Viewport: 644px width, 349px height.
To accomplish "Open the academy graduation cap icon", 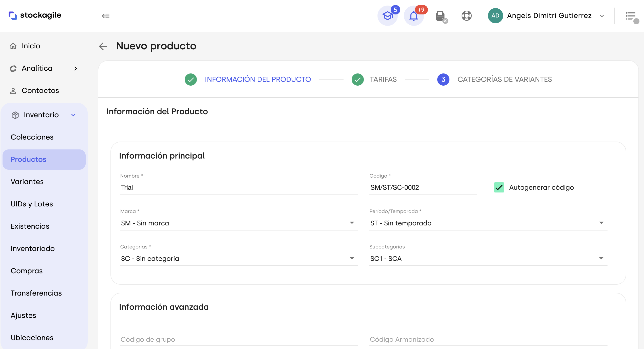I will [388, 16].
